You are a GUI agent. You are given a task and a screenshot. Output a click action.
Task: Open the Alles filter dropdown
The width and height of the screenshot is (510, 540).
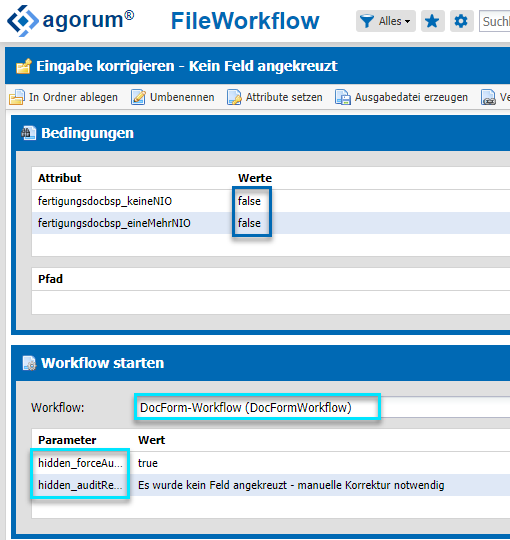tap(386, 21)
